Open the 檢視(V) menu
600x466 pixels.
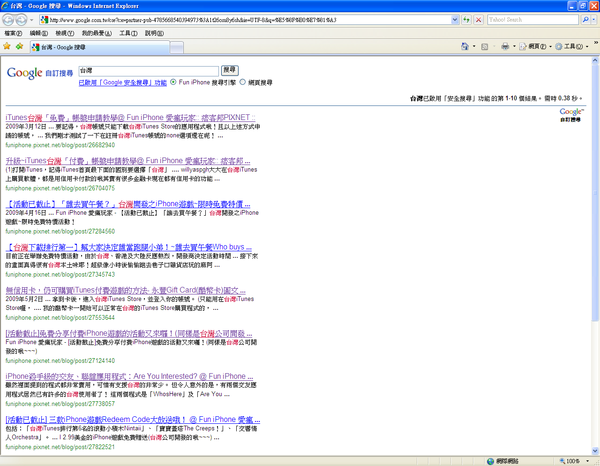(65, 33)
